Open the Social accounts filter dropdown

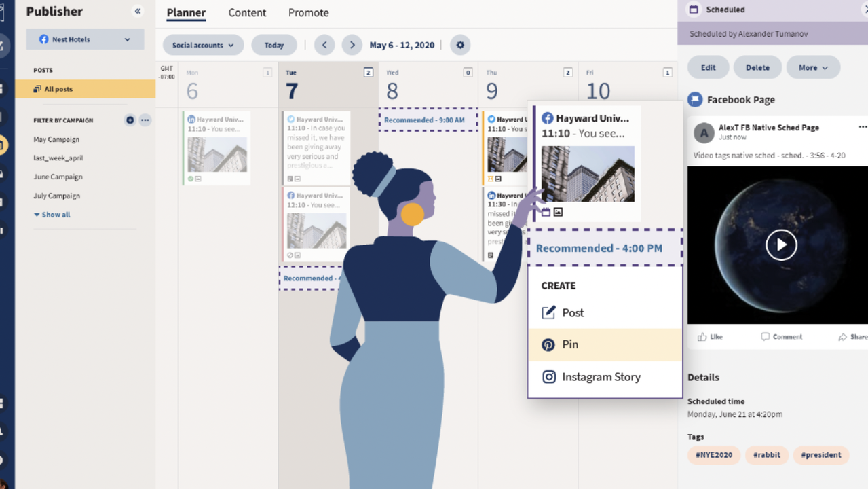[203, 45]
